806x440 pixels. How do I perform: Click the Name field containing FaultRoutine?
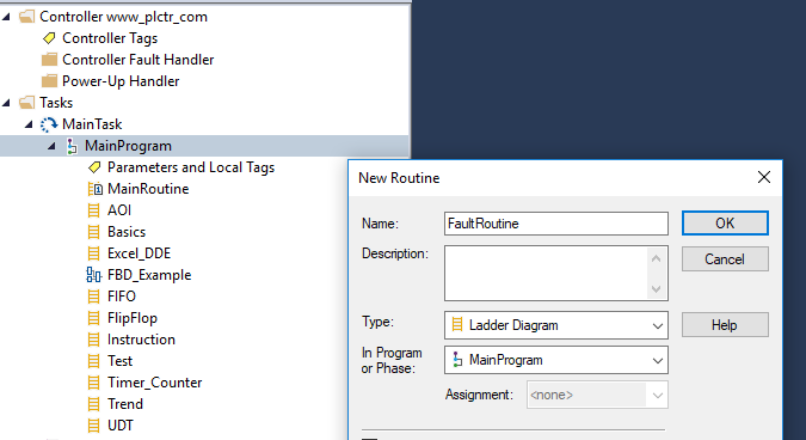click(556, 224)
